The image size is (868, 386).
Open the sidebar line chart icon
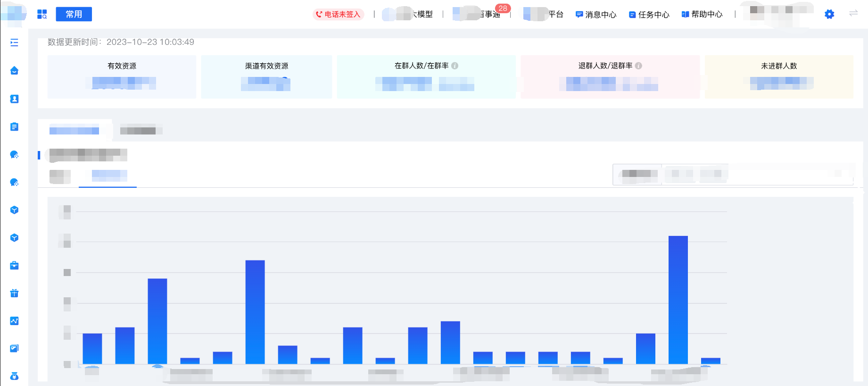[x=14, y=321]
